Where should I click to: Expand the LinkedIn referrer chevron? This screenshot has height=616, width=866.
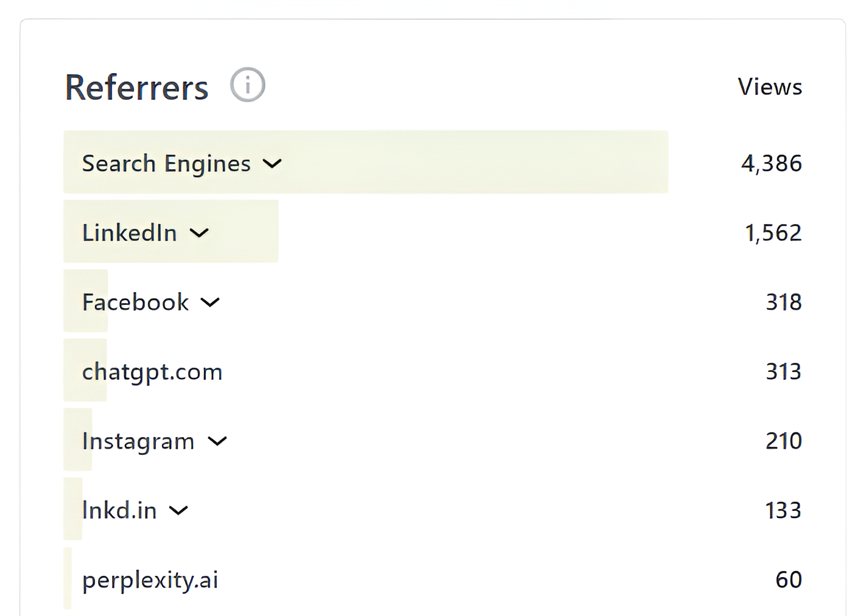click(199, 233)
